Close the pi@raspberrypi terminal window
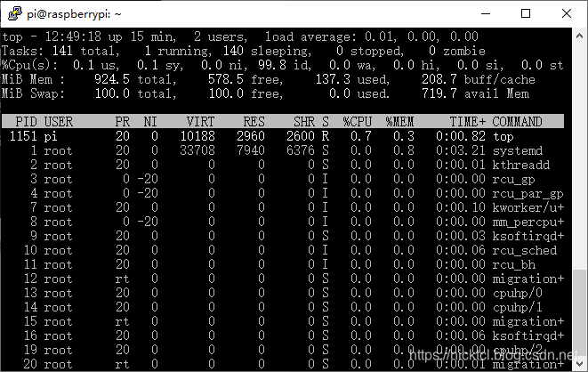The image size is (588, 372). 567,14
